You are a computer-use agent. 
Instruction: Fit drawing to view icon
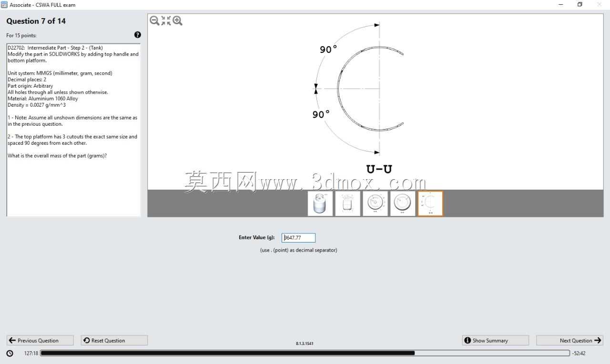click(x=166, y=20)
